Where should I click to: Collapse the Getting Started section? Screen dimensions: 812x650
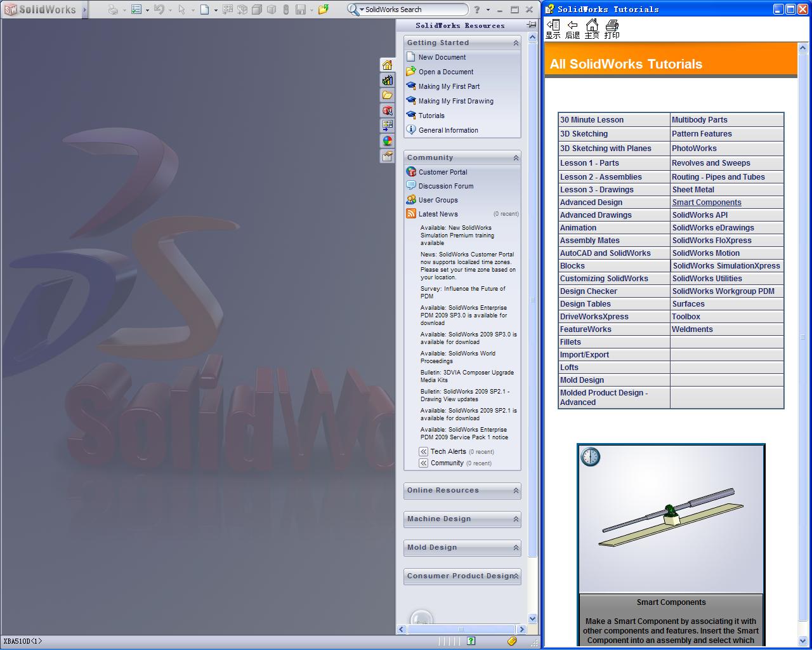[x=516, y=43]
